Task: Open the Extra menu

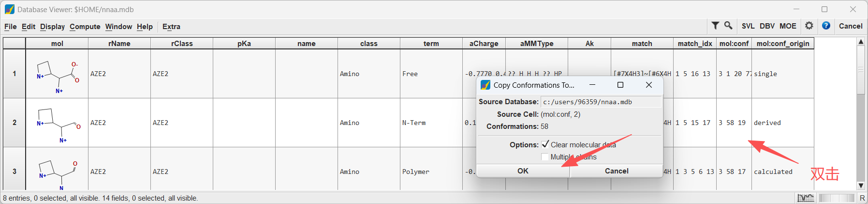Action: click(x=171, y=27)
